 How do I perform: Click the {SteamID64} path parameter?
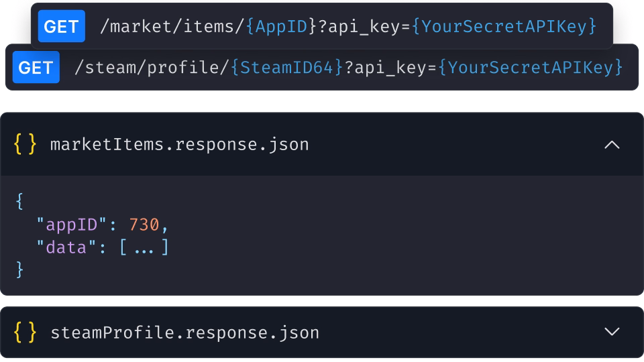point(287,68)
